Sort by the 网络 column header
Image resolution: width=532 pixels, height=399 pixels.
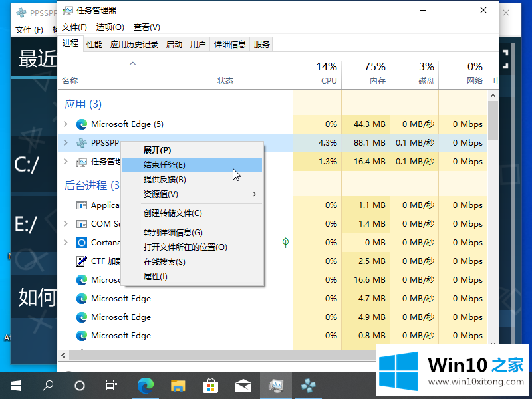pos(463,74)
